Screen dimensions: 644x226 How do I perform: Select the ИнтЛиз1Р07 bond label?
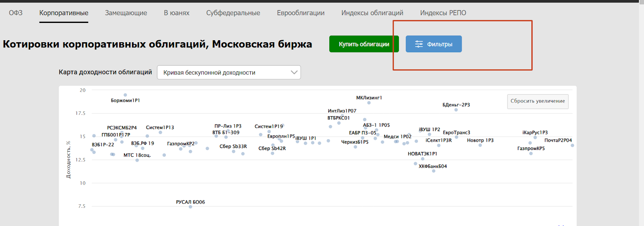tap(342, 111)
